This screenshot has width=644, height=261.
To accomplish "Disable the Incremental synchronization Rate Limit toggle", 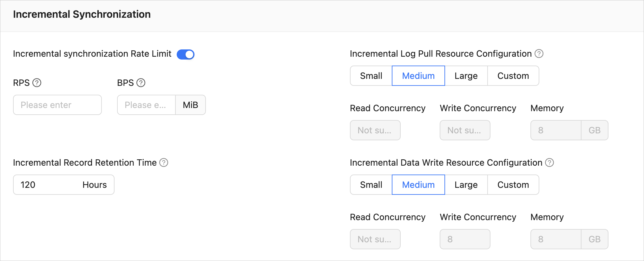I will (186, 54).
